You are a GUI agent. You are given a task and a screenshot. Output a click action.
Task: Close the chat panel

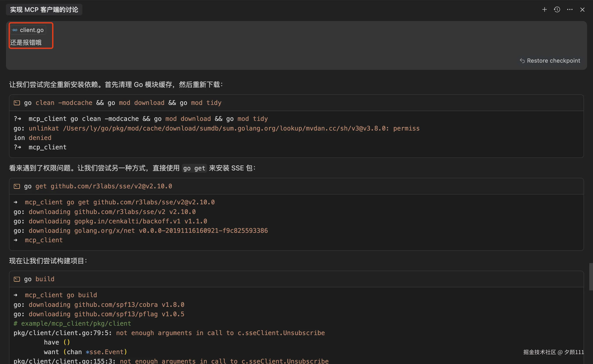point(582,10)
